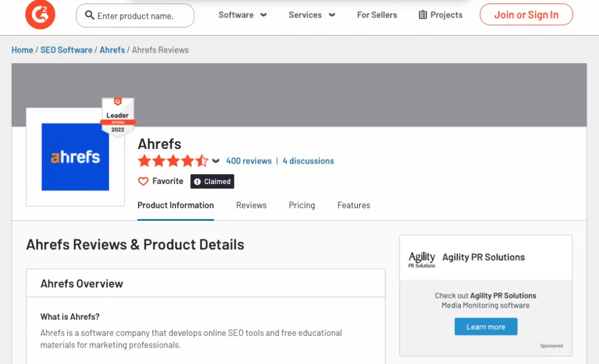Click the Ahrefs product logo
Image resolution: width=599 pixels, height=364 pixels.
click(x=75, y=157)
